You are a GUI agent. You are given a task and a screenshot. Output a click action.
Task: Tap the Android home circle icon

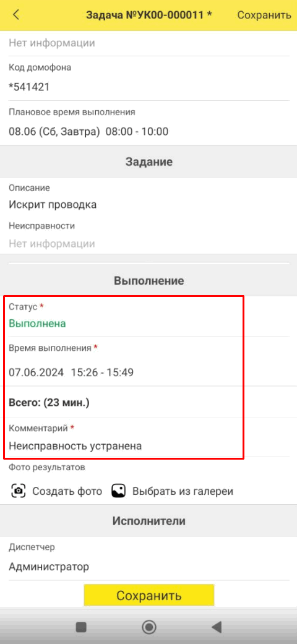(148, 627)
